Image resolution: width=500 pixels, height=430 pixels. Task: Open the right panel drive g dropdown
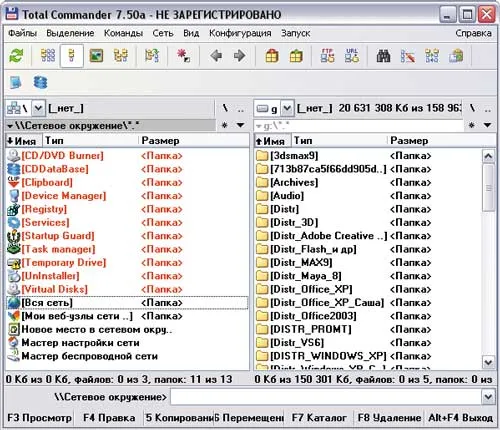click(287, 108)
